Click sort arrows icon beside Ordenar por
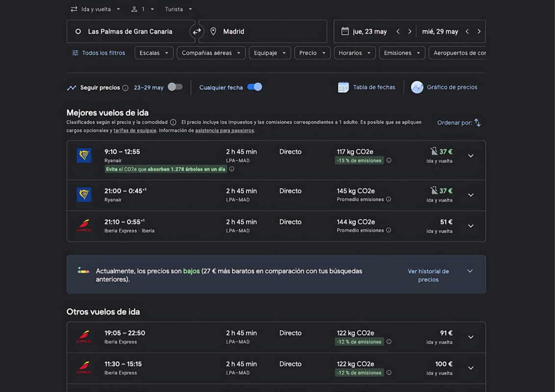This screenshot has height=392, width=555. point(477,122)
